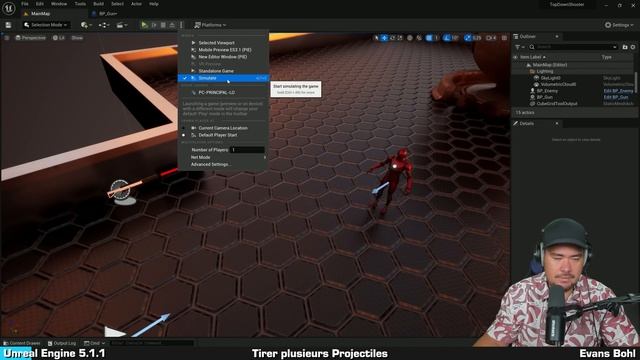Switch to the BP_Gun tab
640x360 pixels.
coord(108,13)
